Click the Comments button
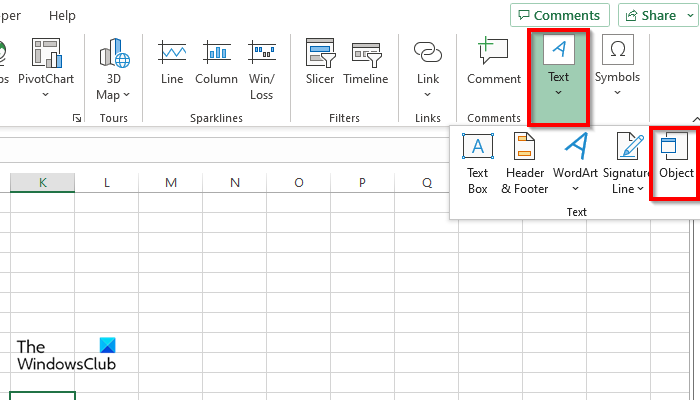This screenshot has height=400, width=700. click(559, 16)
